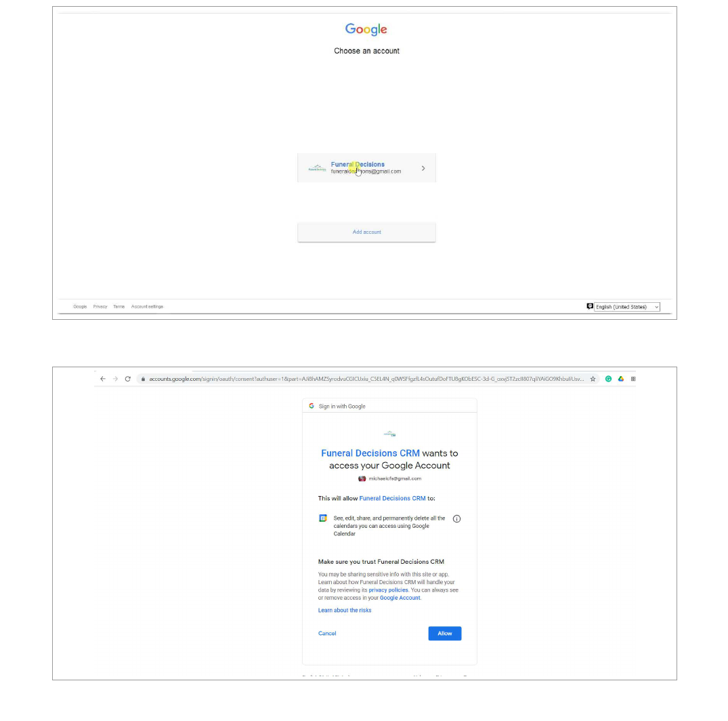The width and height of the screenshot is (728, 721).
Task: Click the lock icon in address bar
Action: 143,379
